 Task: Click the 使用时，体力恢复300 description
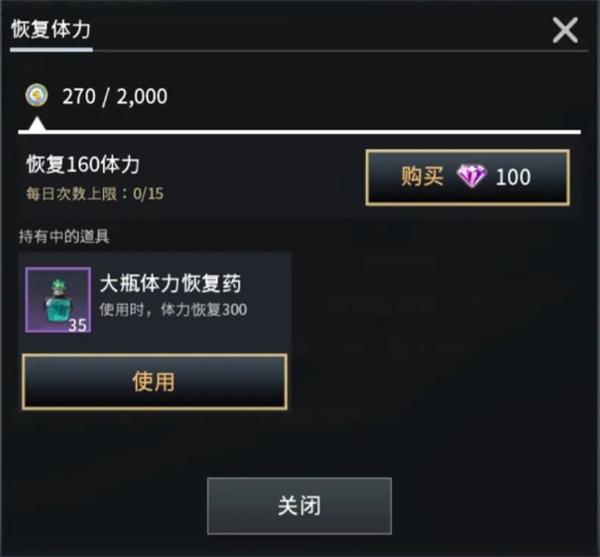173,309
